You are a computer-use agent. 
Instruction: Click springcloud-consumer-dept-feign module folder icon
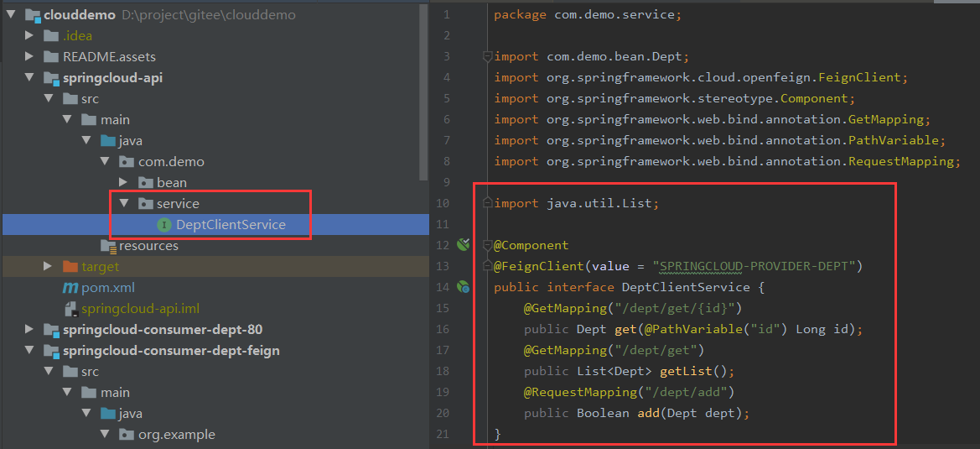[52, 351]
